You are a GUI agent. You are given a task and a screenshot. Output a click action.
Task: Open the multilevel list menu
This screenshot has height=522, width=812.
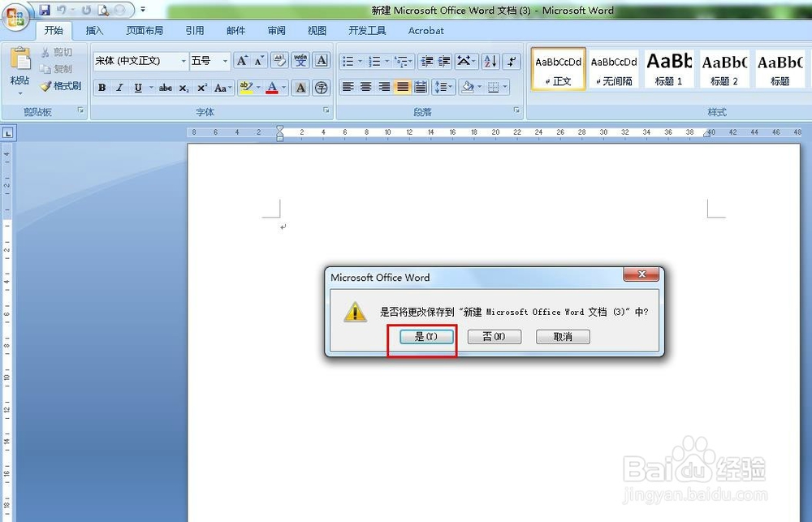403,62
